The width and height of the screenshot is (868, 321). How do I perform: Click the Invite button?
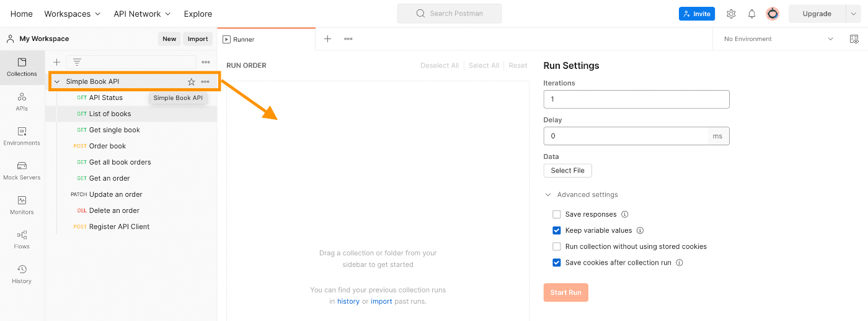[x=697, y=14]
